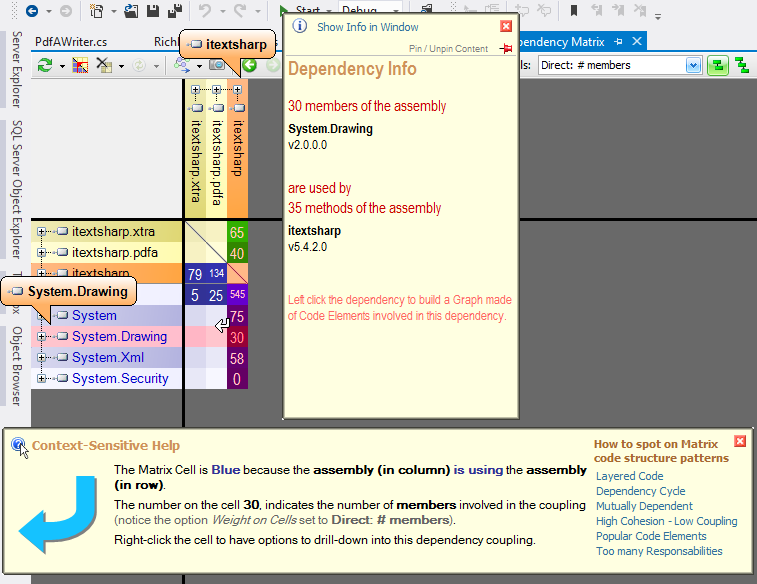Open the Dependency Cycle help link

pos(641,491)
